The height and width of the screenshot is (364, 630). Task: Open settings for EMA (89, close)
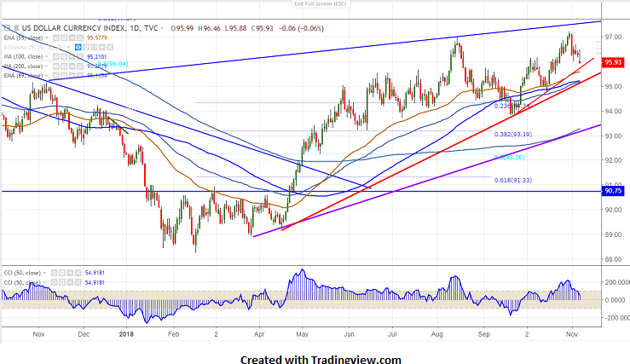(64, 76)
